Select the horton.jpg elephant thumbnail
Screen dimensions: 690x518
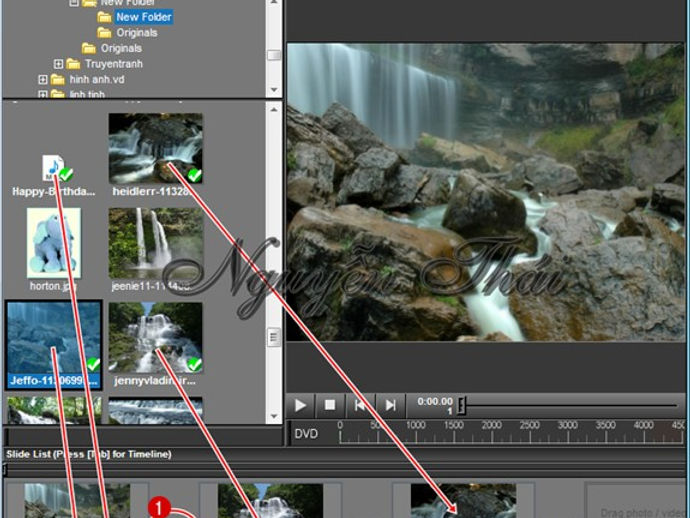(53, 243)
